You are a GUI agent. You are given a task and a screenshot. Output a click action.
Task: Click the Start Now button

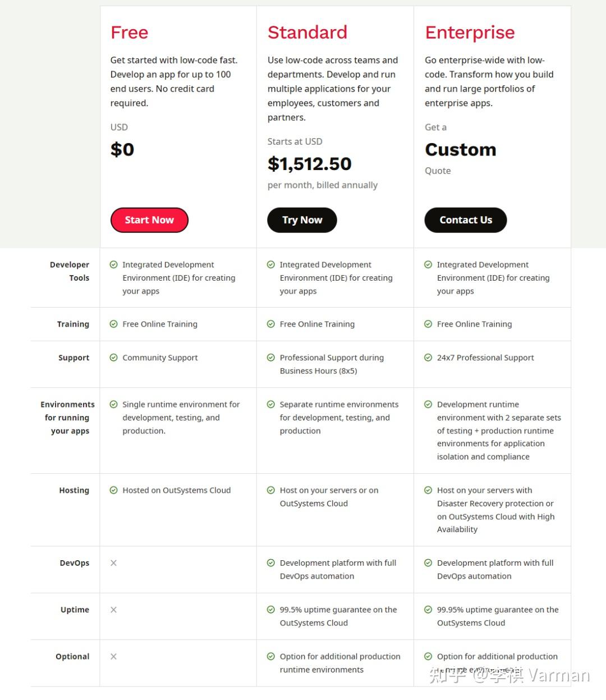point(149,220)
